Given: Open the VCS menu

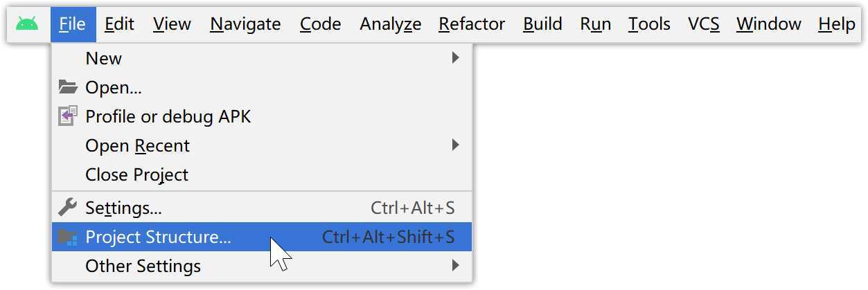Looking at the screenshot, I should tap(704, 24).
